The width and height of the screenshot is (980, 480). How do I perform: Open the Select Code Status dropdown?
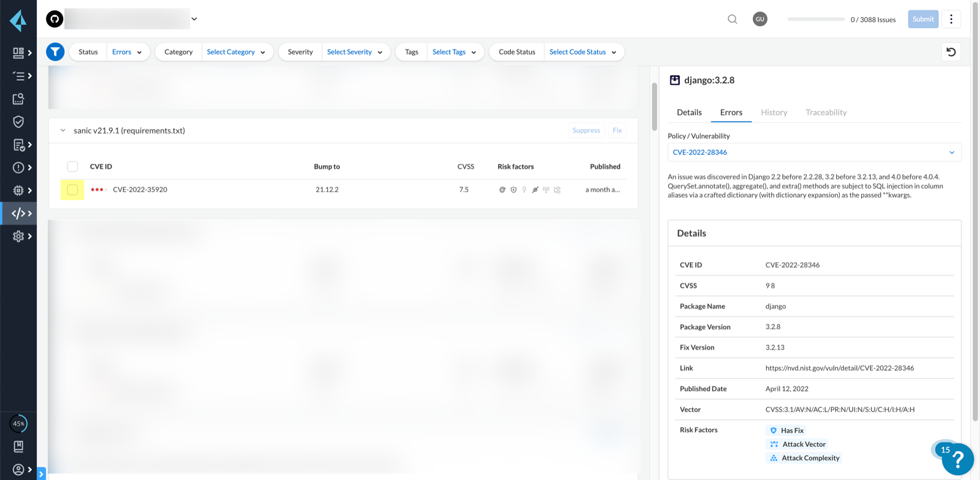[582, 52]
